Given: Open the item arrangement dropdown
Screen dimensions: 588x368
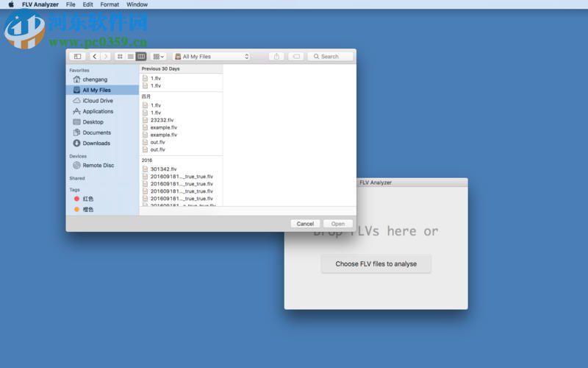Looking at the screenshot, I should point(158,57).
